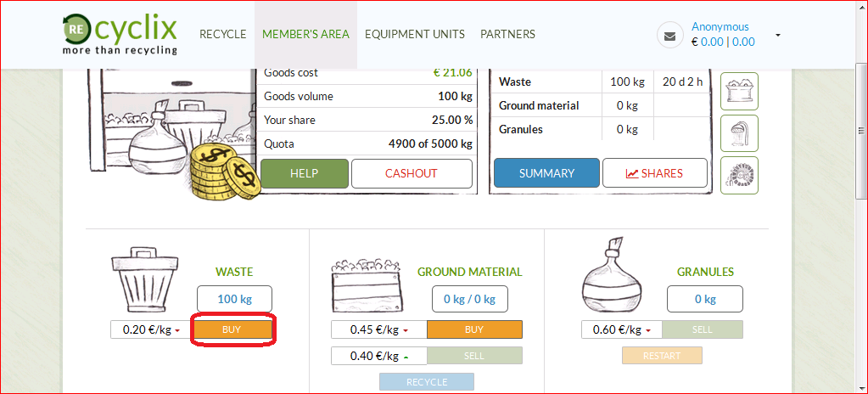
Task: Buy waste with the orange BUY button
Action: (x=232, y=329)
